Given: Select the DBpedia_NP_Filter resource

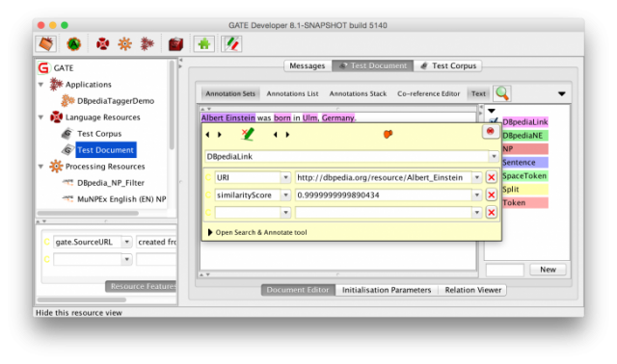Looking at the screenshot, I should click(x=111, y=183).
